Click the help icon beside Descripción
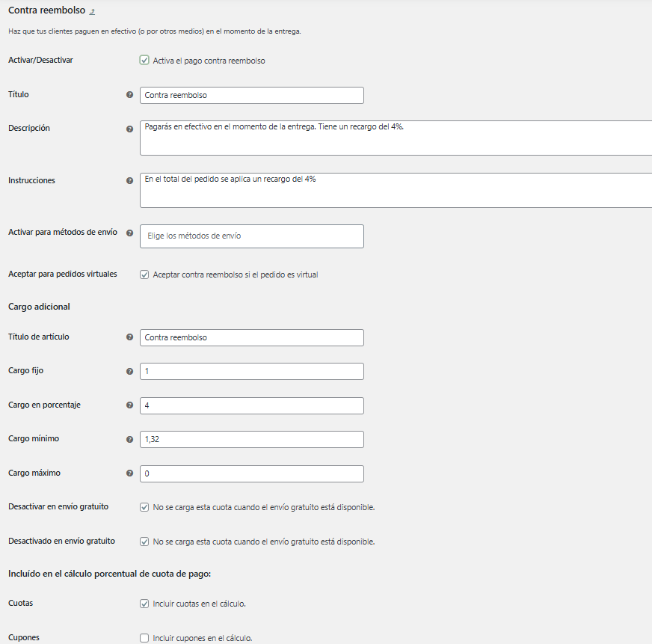The image size is (652, 644). [x=130, y=129]
